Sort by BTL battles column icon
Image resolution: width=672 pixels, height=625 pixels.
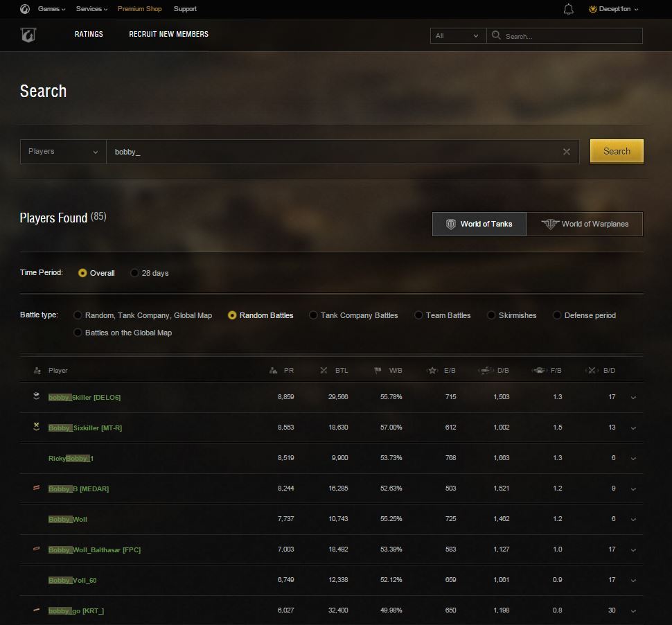coord(324,371)
